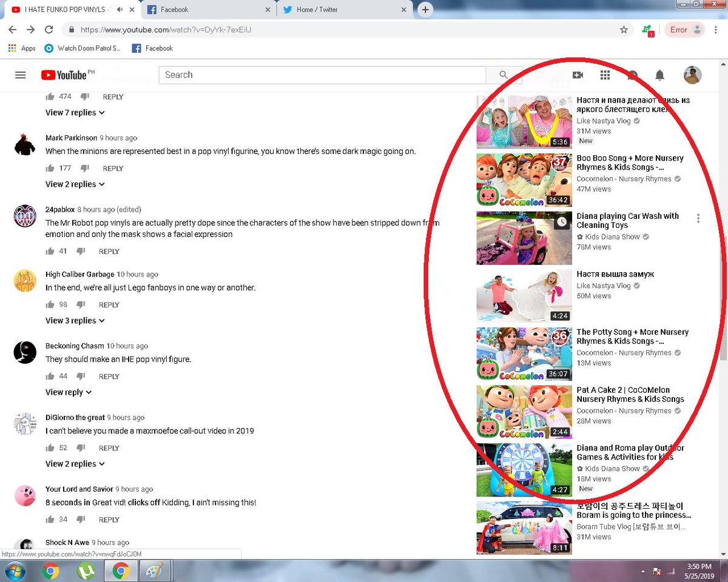Open Shock N Awe's channel name
This screenshot has width=728, height=582.
click(x=67, y=543)
